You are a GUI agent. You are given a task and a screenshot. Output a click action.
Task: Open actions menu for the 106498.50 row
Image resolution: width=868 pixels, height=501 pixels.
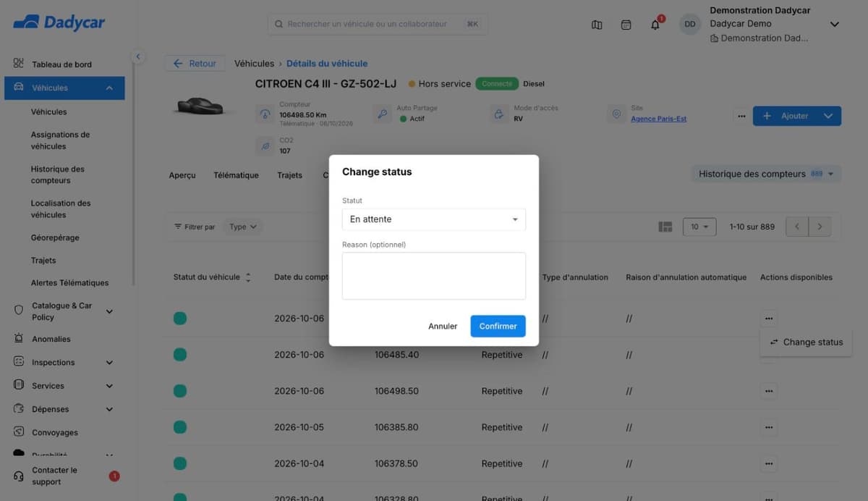click(769, 391)
